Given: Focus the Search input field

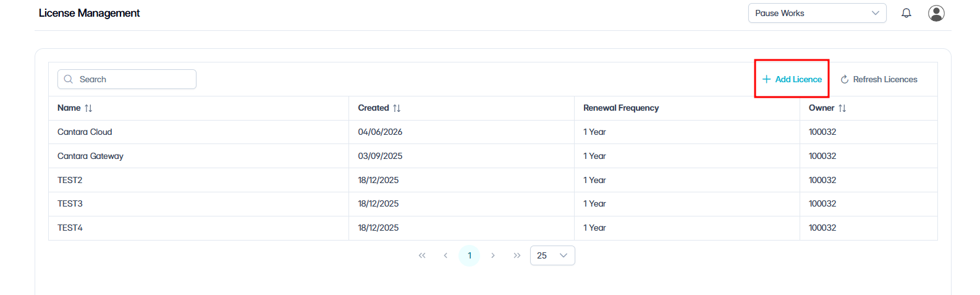Looking at the screenshot, I should pos(127,79).
